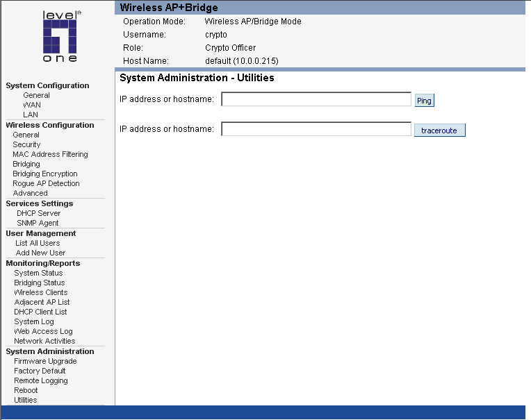531x420 pixels.
Task: Open Rogue AP Detection page
Action: (x=46, y=184)
